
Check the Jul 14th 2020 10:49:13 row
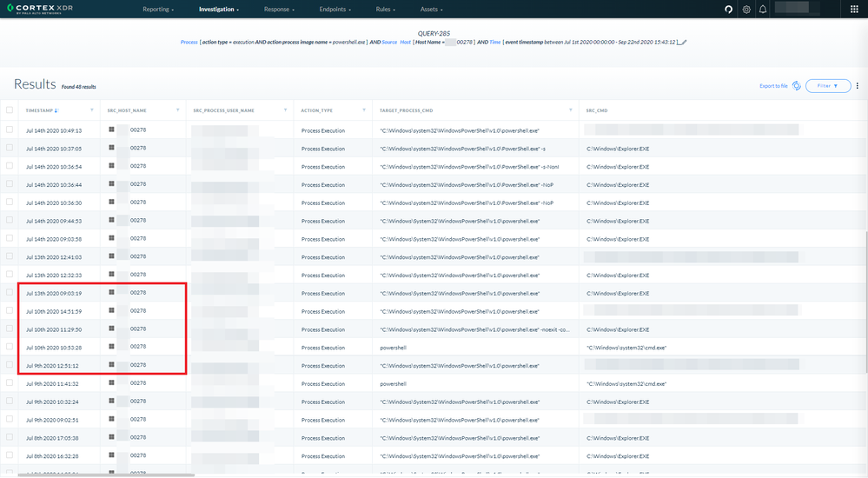[x=10, y=130]
